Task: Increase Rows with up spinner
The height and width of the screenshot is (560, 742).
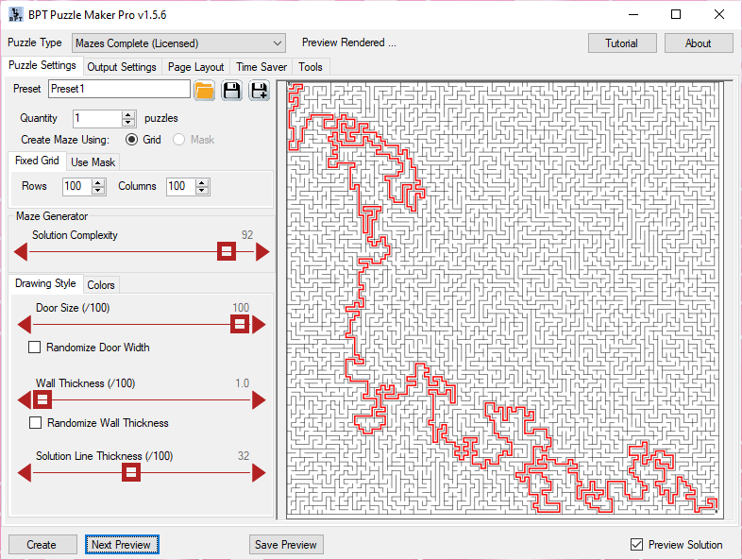Action: [x=98, y=182]
